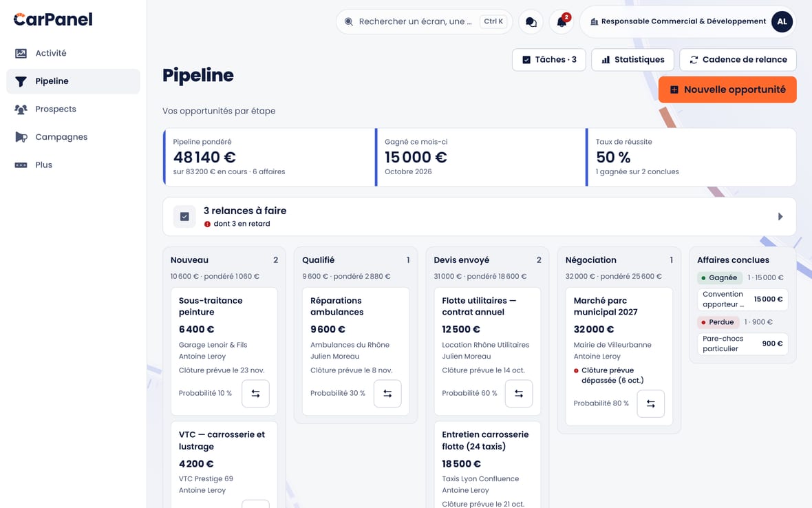
Task: Open Entretien carrosserie flotte (24 taxis) card
Action: coord(487,465)
